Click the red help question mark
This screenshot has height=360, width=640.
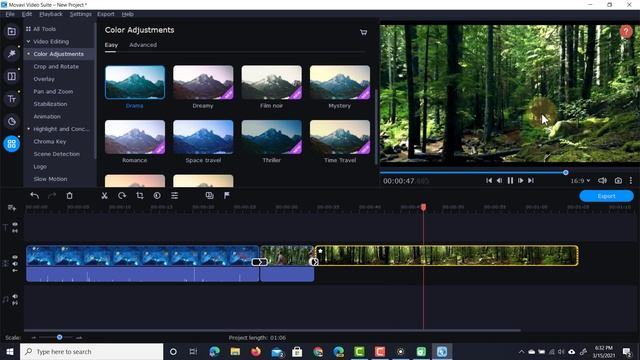tap(626, 32)
